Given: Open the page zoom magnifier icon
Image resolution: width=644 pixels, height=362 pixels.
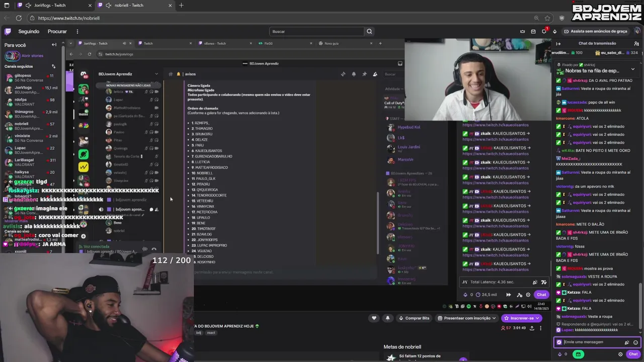Looking at the screenshot, I should click(x=536, y=18).
